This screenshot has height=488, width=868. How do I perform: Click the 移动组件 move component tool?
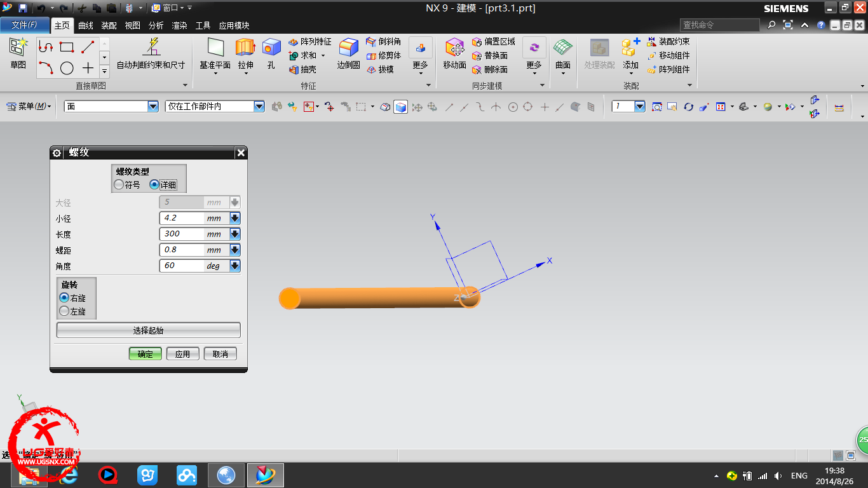click(668, 55)
